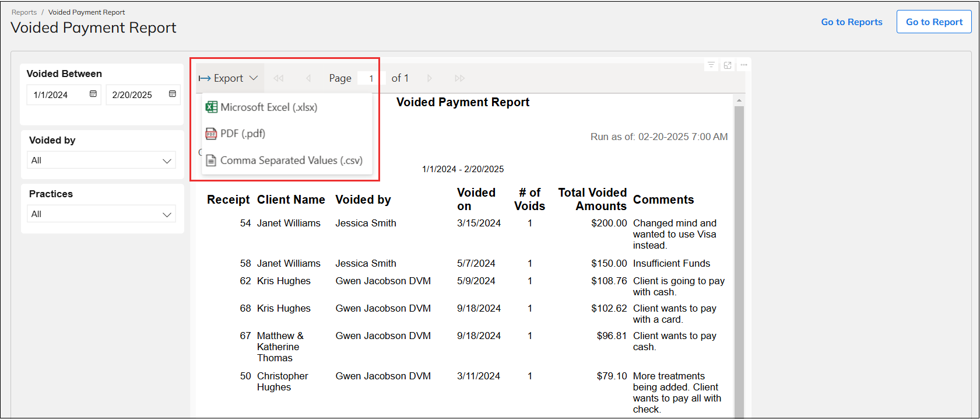This screenshot has width=980, height=419.
Task: Click the # of Voids column header
Action: click(529, 200)
